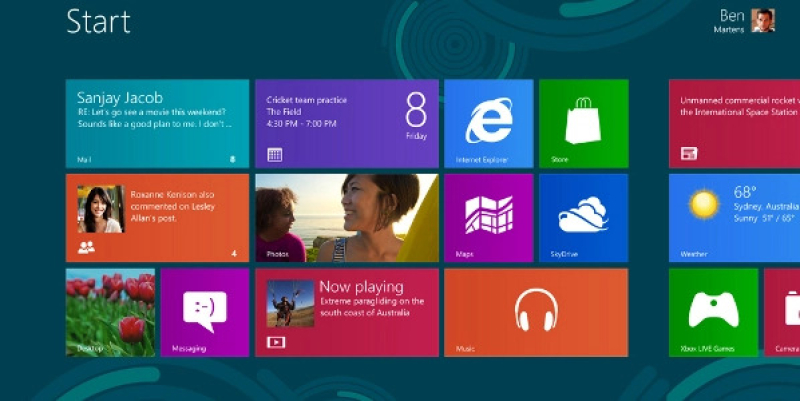Viewport: 800px width, 401px height.
Task: Open the SkyDrive cloud tile
Action: pos(584,218)
